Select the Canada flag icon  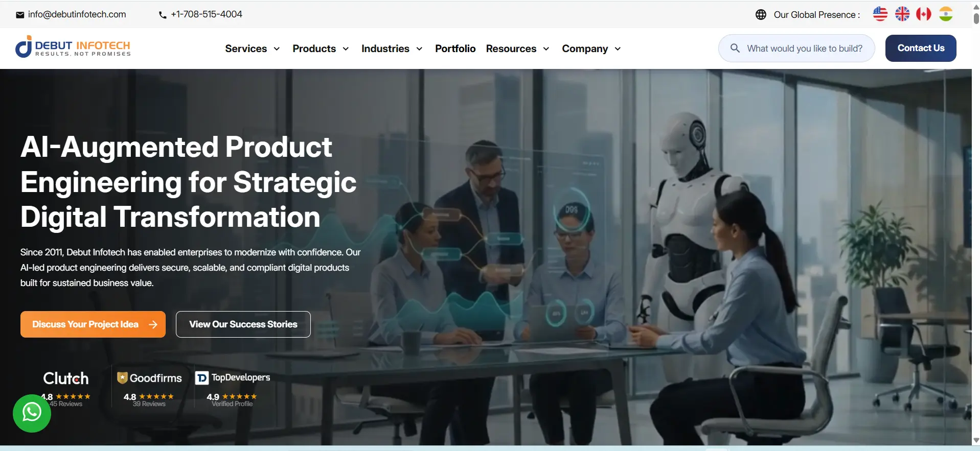point(924,14)
